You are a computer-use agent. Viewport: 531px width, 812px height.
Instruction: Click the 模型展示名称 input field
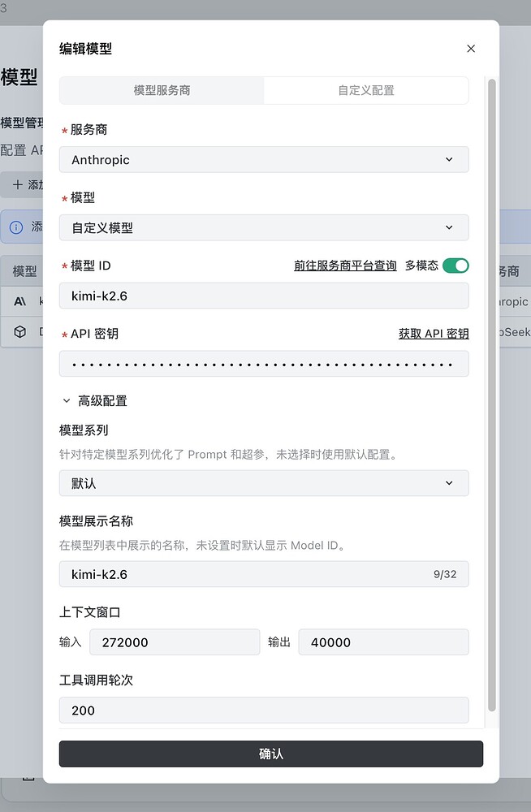[x=264, y=574]
